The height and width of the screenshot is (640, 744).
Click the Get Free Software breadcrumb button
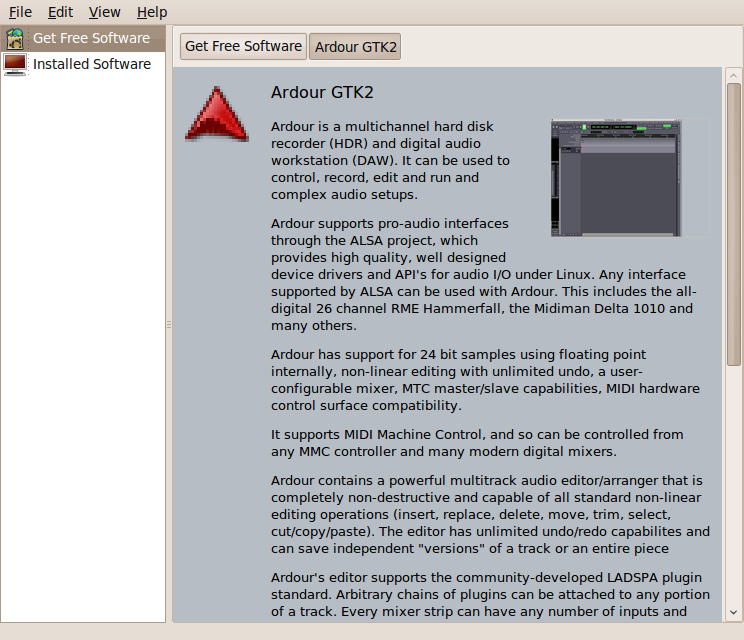243,46
